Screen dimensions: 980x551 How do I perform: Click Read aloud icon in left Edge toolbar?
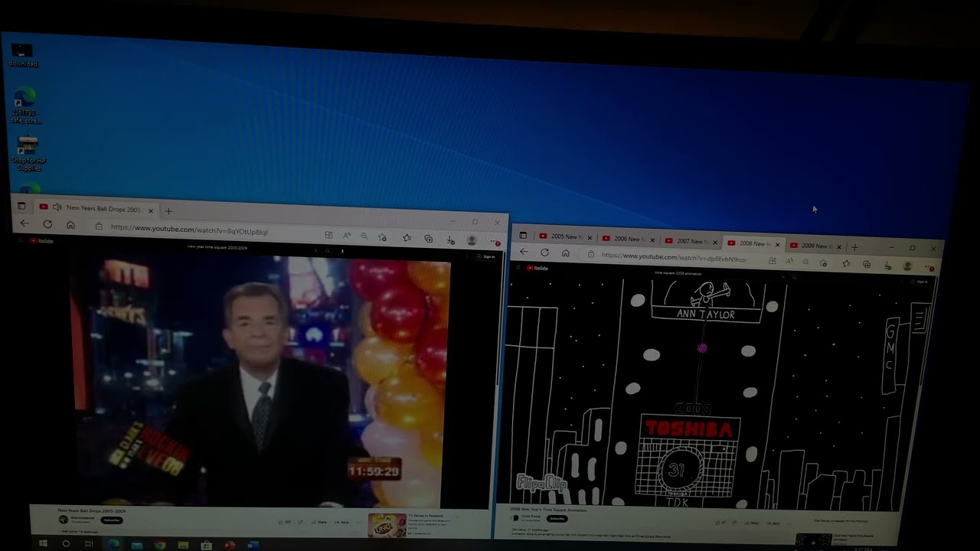[347, 236]
